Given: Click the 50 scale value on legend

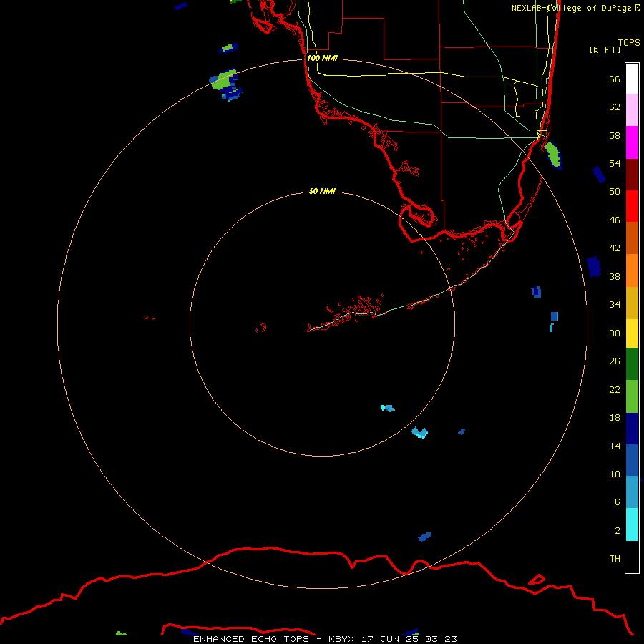Looking at the screenshot, I should (x=615, y=191).
